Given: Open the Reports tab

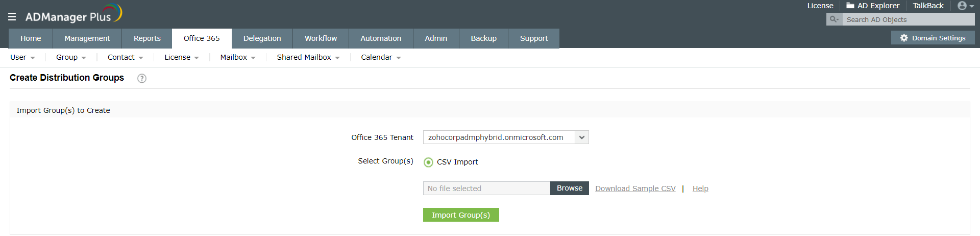Looking at the screenshot, I should point(147,38).
